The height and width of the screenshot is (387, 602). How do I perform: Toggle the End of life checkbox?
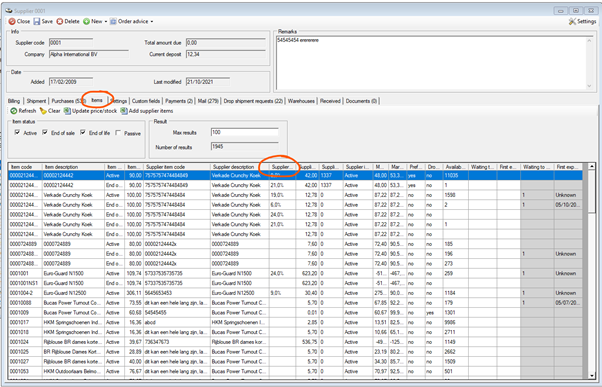coord(83,132)
